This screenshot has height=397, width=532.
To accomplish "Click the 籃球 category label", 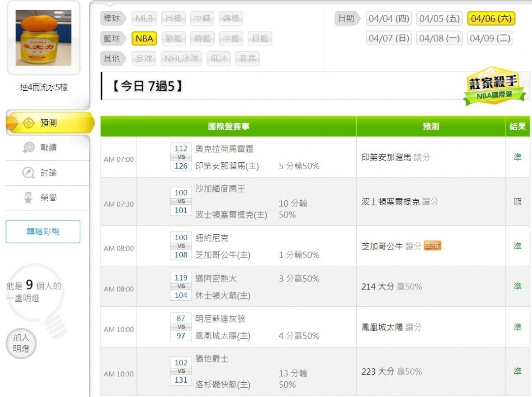I will (112, 38).
